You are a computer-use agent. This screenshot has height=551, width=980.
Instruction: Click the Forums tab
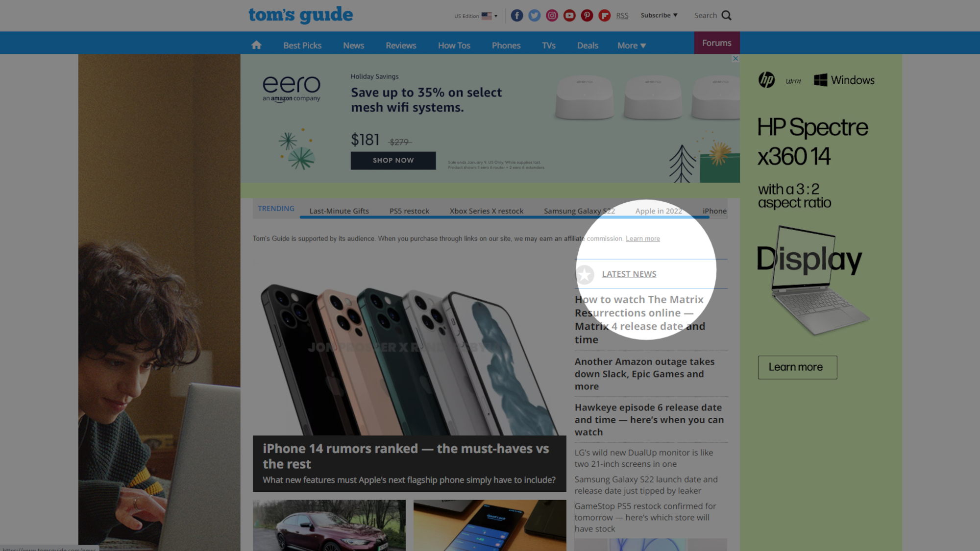[x=716, y=43]
